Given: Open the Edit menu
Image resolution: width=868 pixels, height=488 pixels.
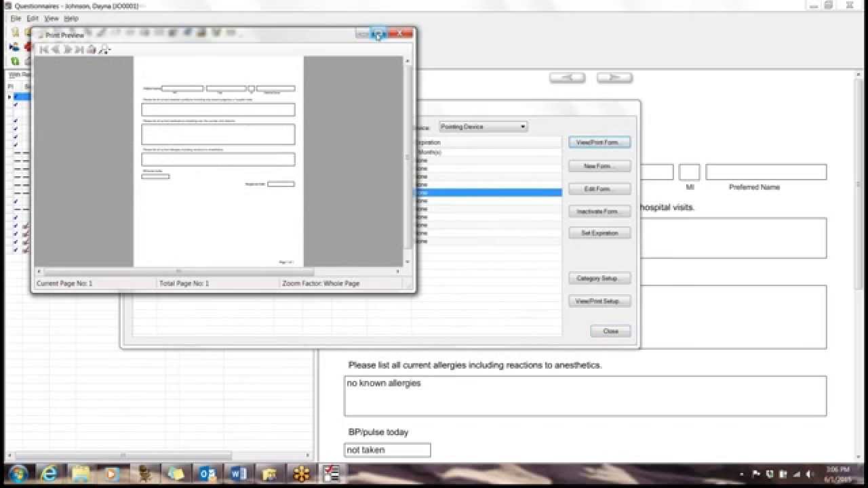Looking at the screenshot, I should coord(33,18).
